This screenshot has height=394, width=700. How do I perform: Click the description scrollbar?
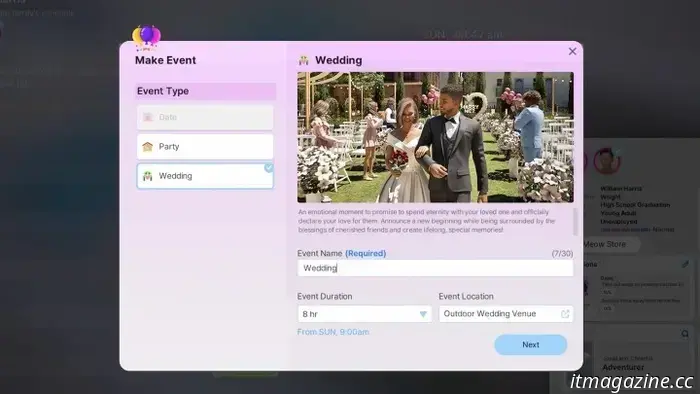575,221
